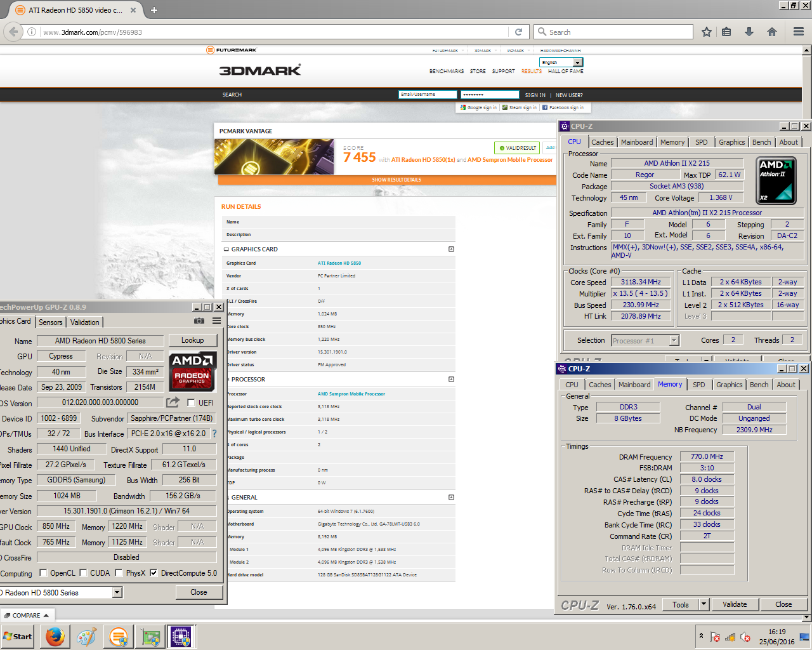The height and width of the screenshot is (650, 812).
Task: Click the network tray icon
Action: [730, 637]
